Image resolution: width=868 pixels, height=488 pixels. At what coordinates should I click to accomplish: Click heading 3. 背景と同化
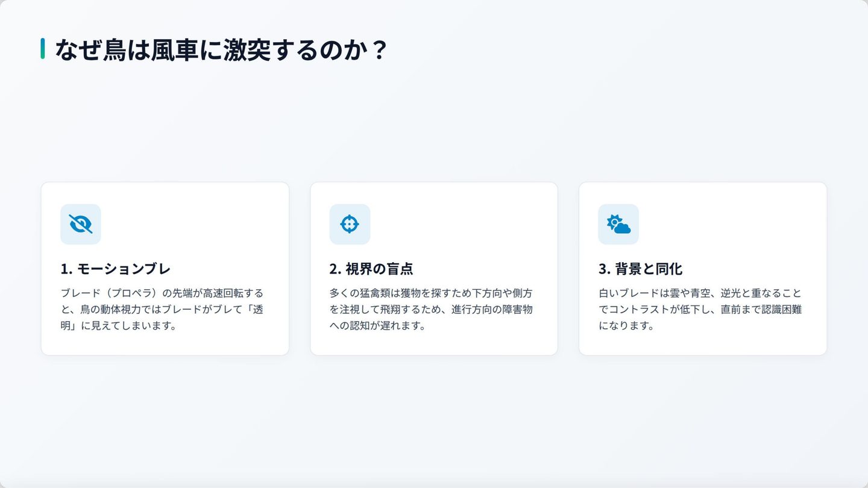(641, 269)
